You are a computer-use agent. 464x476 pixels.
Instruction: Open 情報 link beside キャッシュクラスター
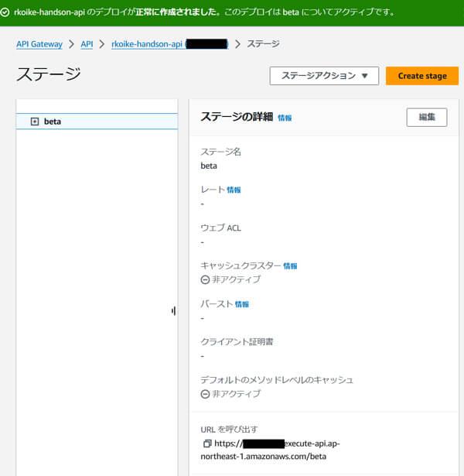[x=290, y=266]
